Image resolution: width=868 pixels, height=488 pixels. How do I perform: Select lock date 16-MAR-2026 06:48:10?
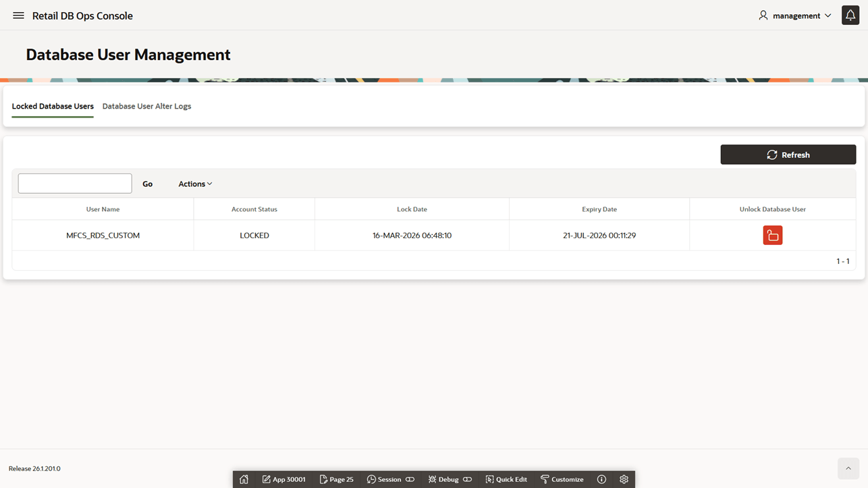[x=412, y=236]
